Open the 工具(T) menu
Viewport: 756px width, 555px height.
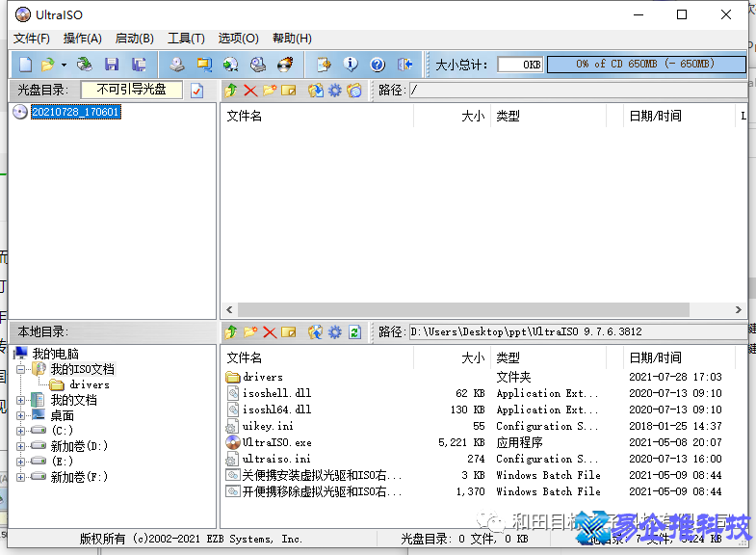(186, 39)
